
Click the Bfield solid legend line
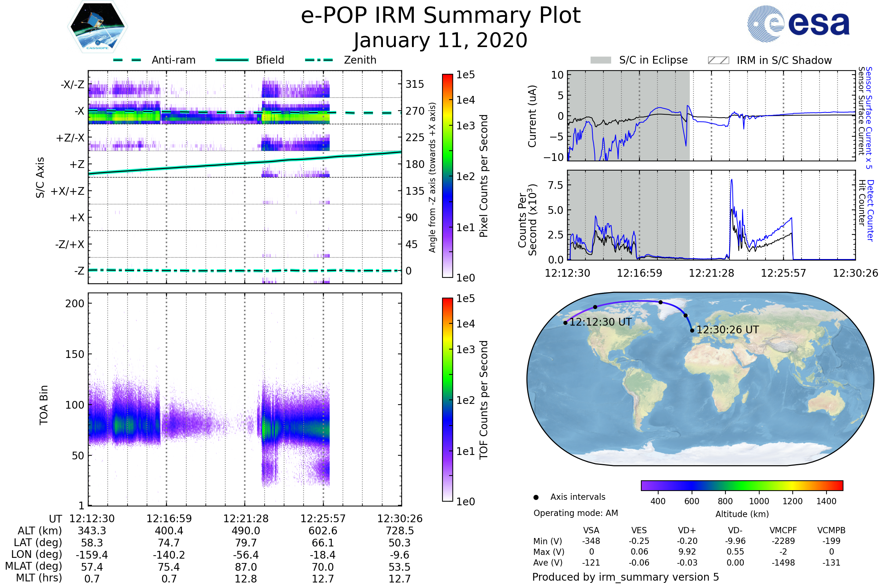click(232, 60)
